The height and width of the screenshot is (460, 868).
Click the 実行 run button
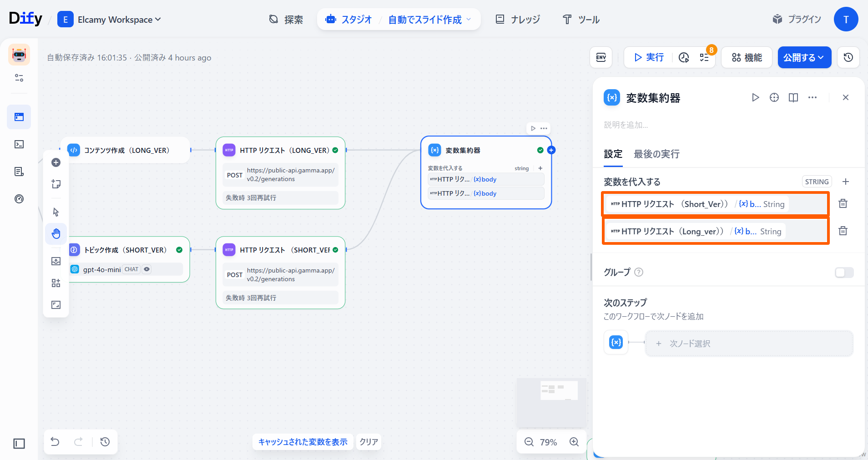[x=649, y=57]
